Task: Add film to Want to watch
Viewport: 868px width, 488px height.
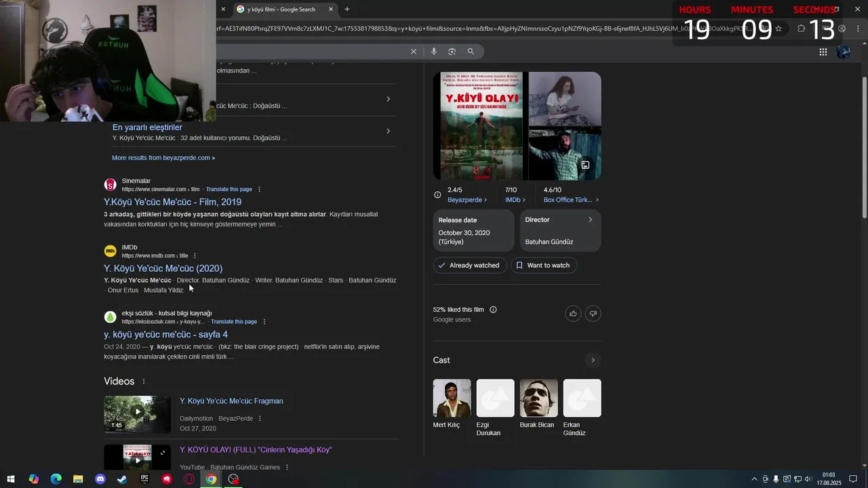Action: [543, 265]
